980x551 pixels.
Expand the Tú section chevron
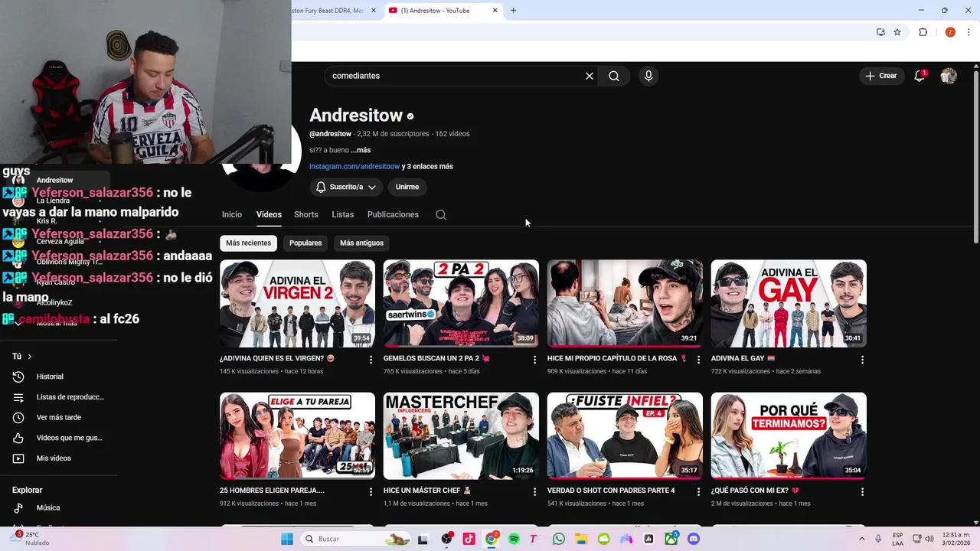pyautogui.click(x=30, y=357)
